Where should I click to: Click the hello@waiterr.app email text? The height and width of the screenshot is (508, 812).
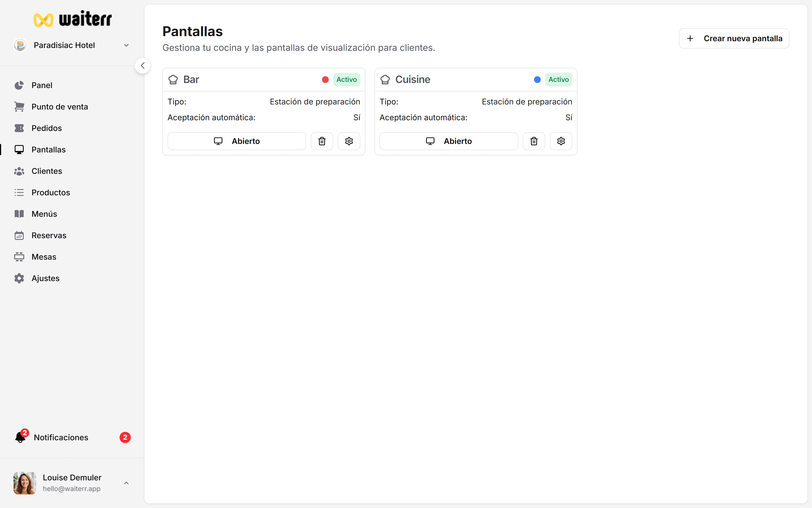(x=71, y=489)
